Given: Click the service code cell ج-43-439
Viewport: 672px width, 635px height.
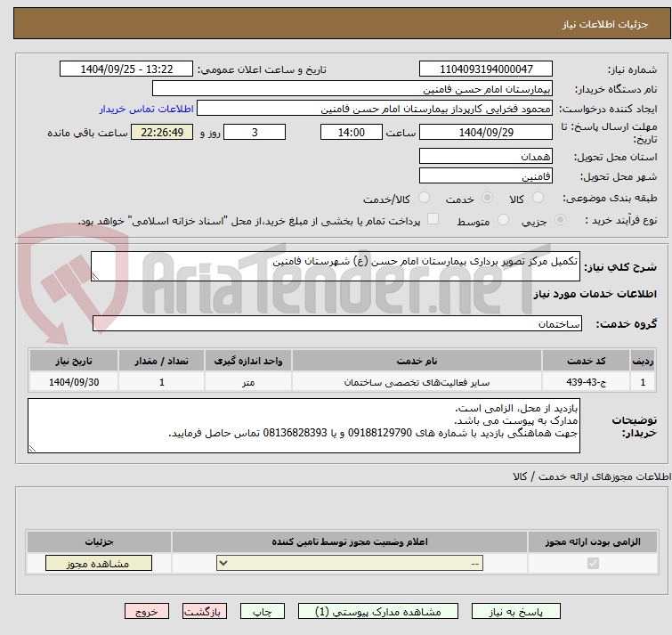Looking at the screenshot, I should click(x=586, y=381).
